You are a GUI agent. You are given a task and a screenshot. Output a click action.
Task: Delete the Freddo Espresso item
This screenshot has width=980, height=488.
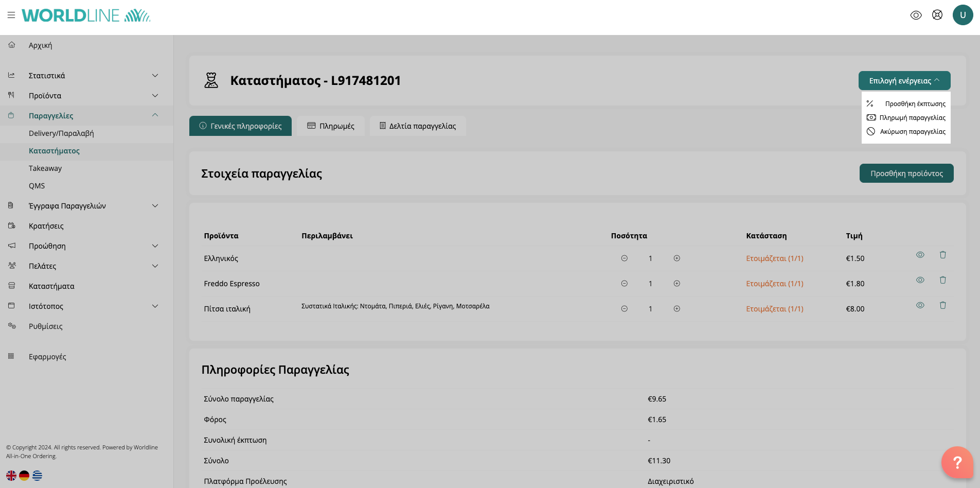[x=942, y=280]
